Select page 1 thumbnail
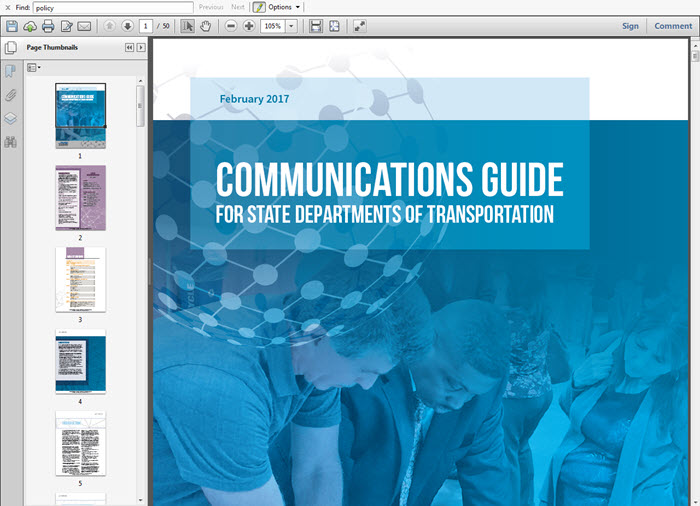The image size is (700, 506). point(80,116)
